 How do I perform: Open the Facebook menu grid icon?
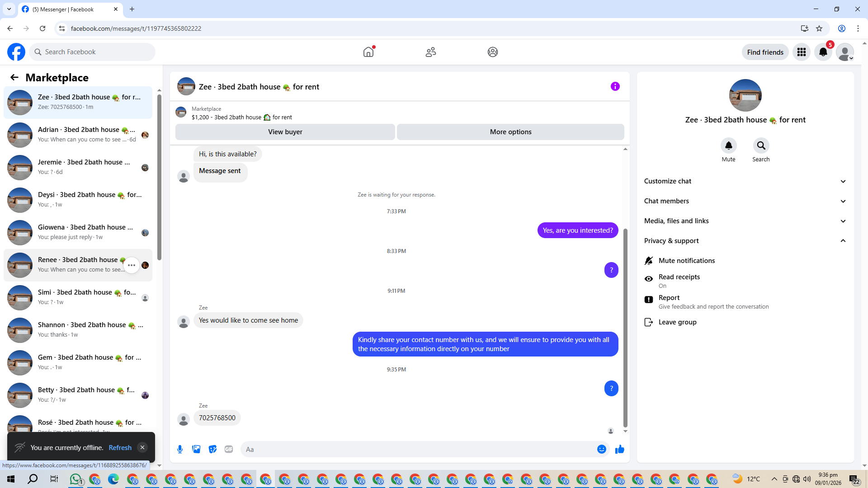[x=801, y=52]
